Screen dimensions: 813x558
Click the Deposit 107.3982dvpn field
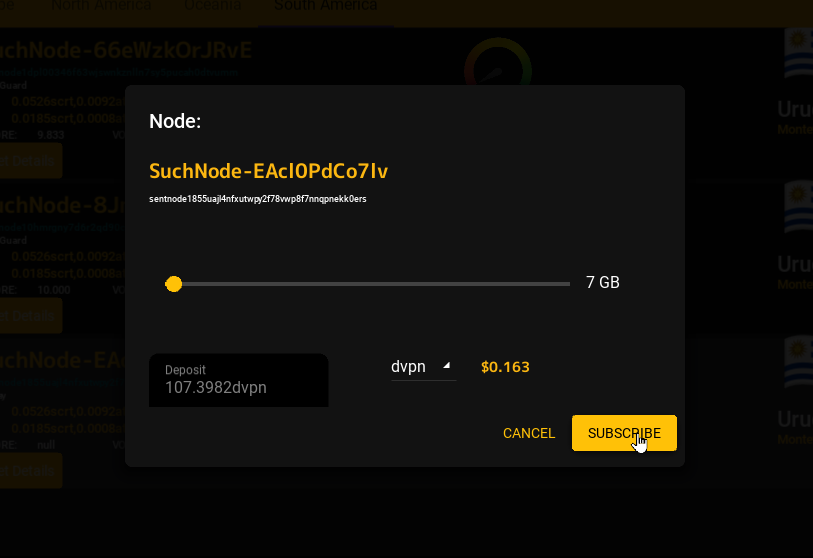pyautogui.click(x=239, y=380)
